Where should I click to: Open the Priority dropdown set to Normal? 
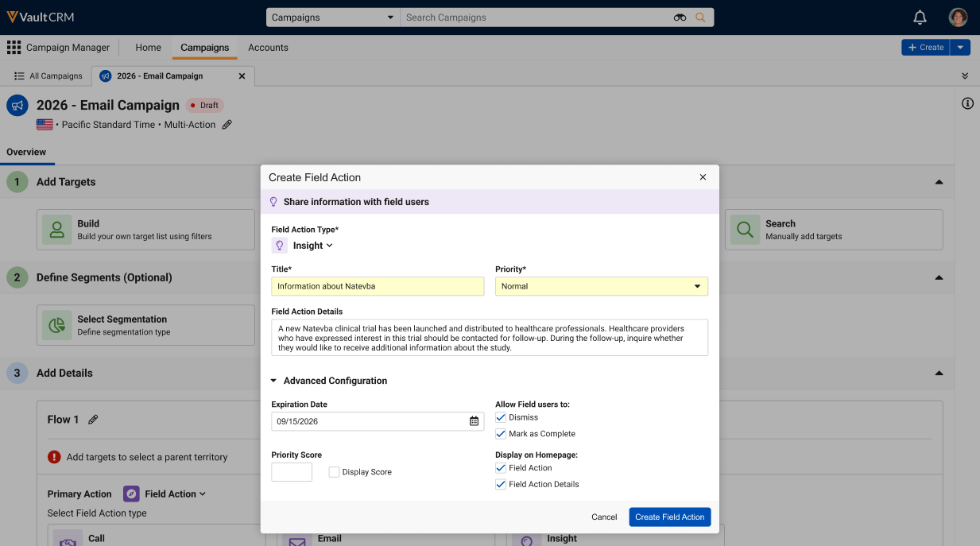click(602, 286)
